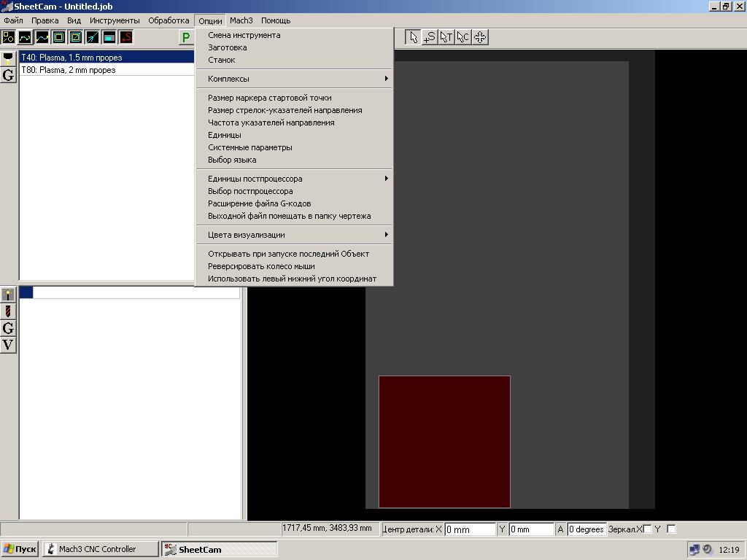Click the part center Y input field

531,529
